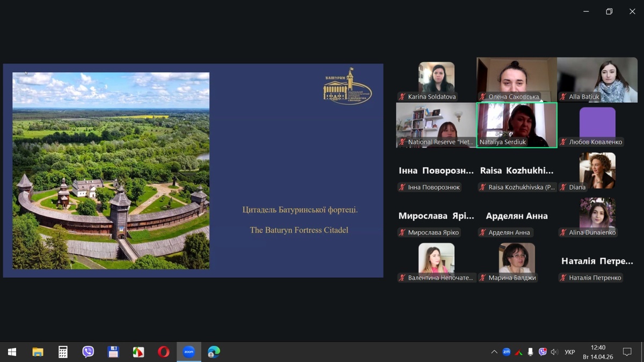Open the Viber system tray icon
The height and width of the screenshot is (362, 644).
tap(543, 352)
